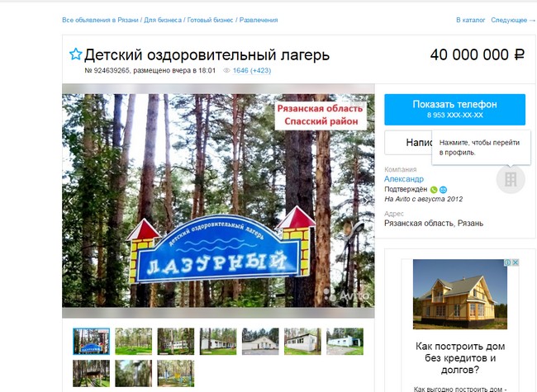The height and width of the screenshot is (392, 537).
Task: Click 'Показать телефон' button
Action: tap(454, 110)
